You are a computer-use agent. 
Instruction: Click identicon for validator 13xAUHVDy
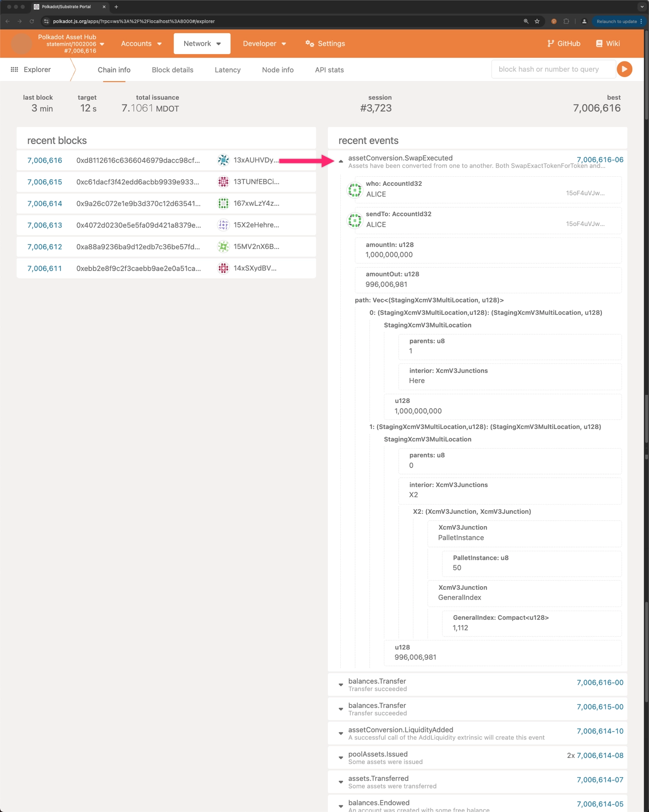(x=223, y=160)
